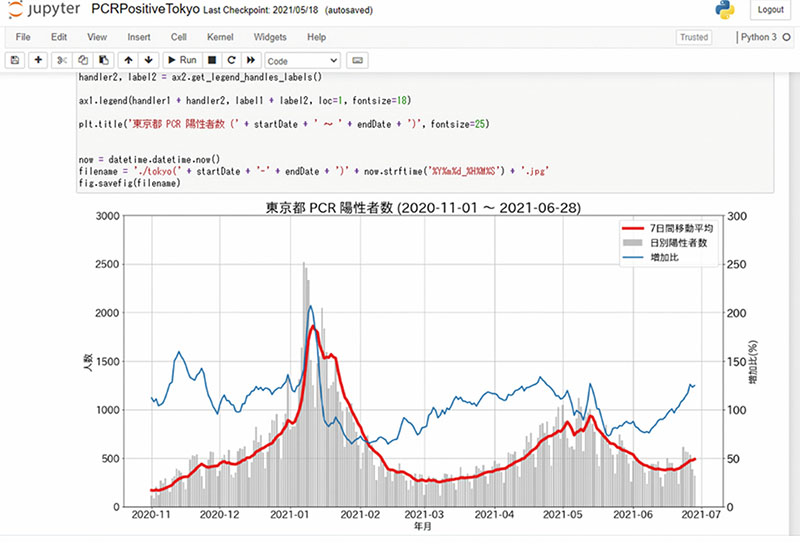The height and width of the screenshot is (550, 800).
Task: Interrupt the kernel with stop icon
Action: (x=212, y=61)
